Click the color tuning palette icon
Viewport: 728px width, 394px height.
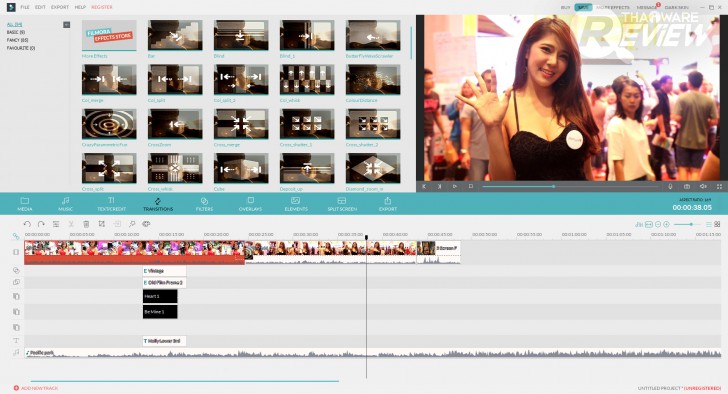tap(146, 224)
